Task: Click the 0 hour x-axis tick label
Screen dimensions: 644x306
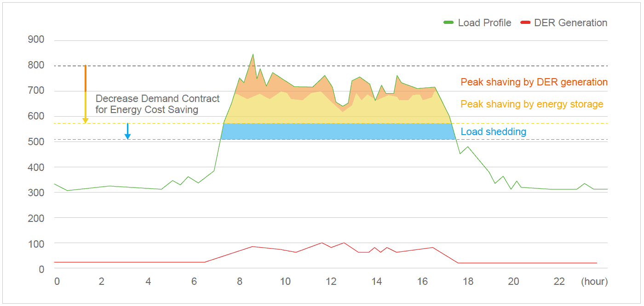Action: coord(57,282)
